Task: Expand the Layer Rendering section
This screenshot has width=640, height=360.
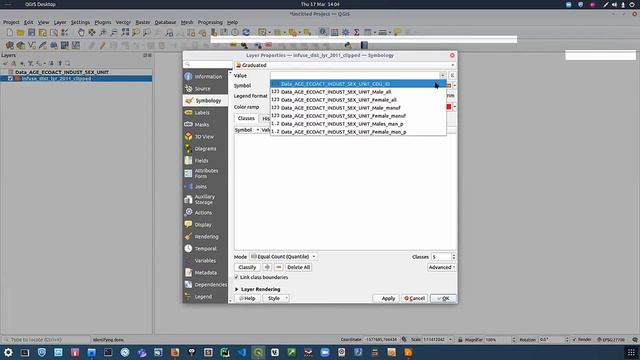Action: coord(236,289)
